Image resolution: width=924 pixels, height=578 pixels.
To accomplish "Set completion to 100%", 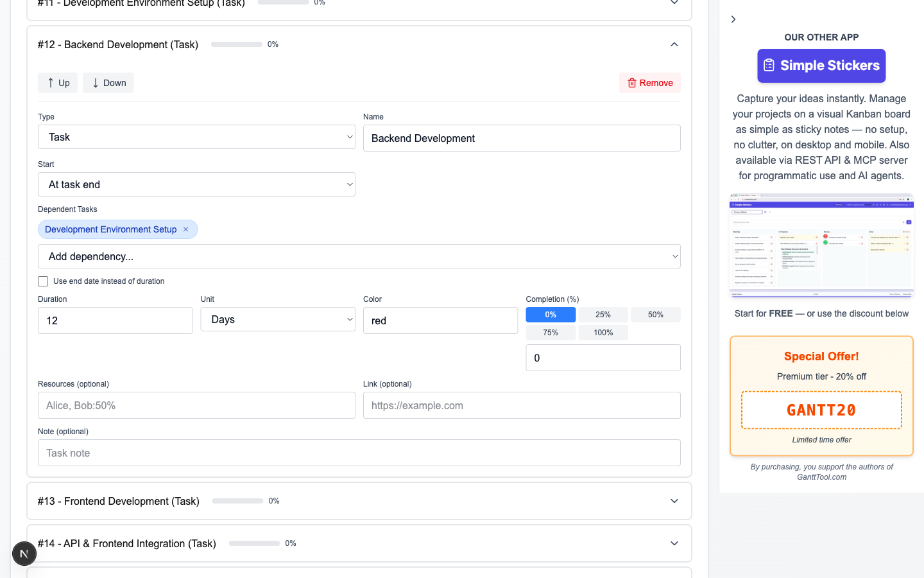I will 603,333.
